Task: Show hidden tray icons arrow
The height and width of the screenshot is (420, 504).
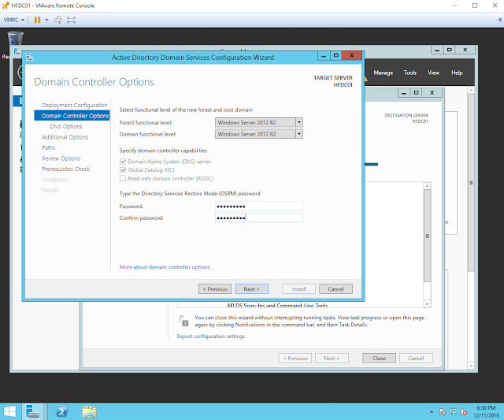Action: pos(432,411)
